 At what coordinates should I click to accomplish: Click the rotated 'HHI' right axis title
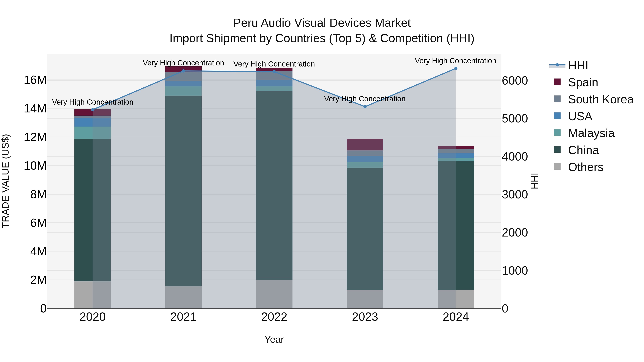coord(534,181)
